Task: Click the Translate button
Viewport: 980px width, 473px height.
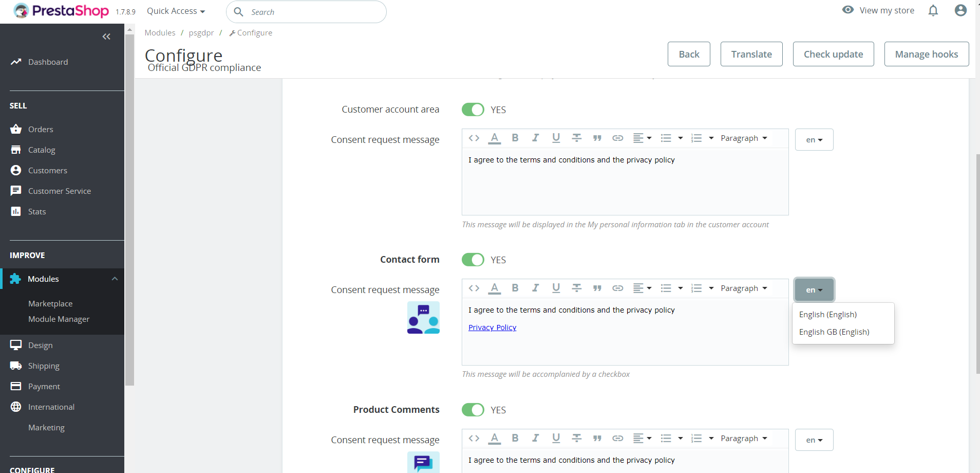Action: point(751,54)
